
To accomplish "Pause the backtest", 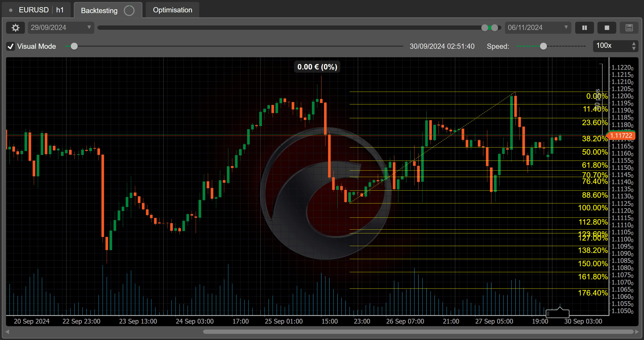I will tap(584, 27).
